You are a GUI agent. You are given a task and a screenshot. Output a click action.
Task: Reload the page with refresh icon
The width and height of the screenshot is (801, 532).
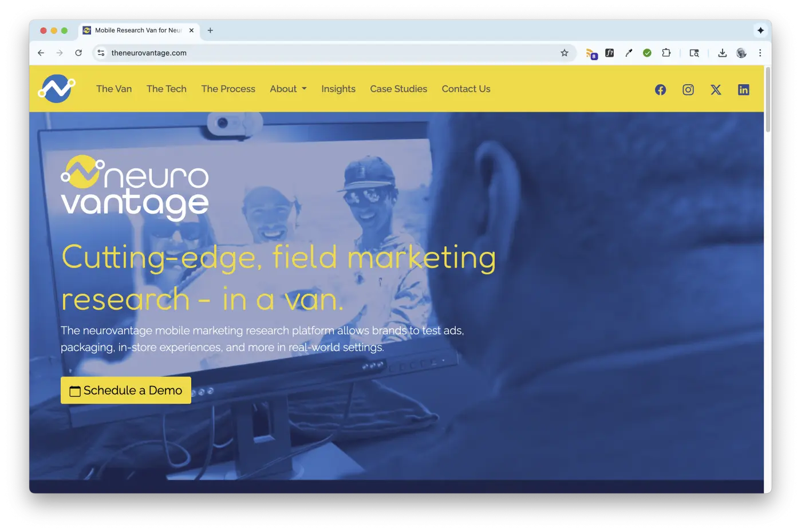coord(78,53)
